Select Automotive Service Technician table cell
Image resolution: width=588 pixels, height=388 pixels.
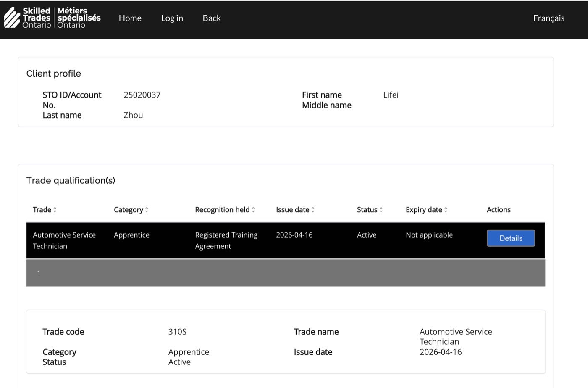point(64,240)
